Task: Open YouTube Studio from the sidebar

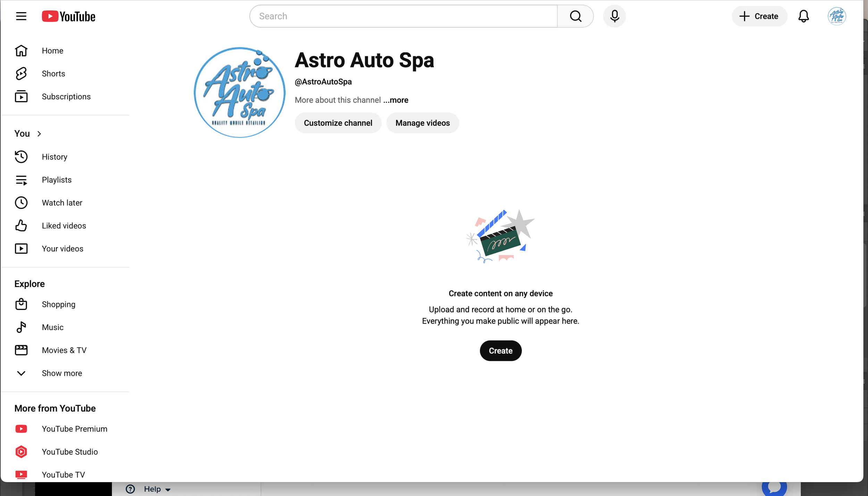Action: point(69,452)
